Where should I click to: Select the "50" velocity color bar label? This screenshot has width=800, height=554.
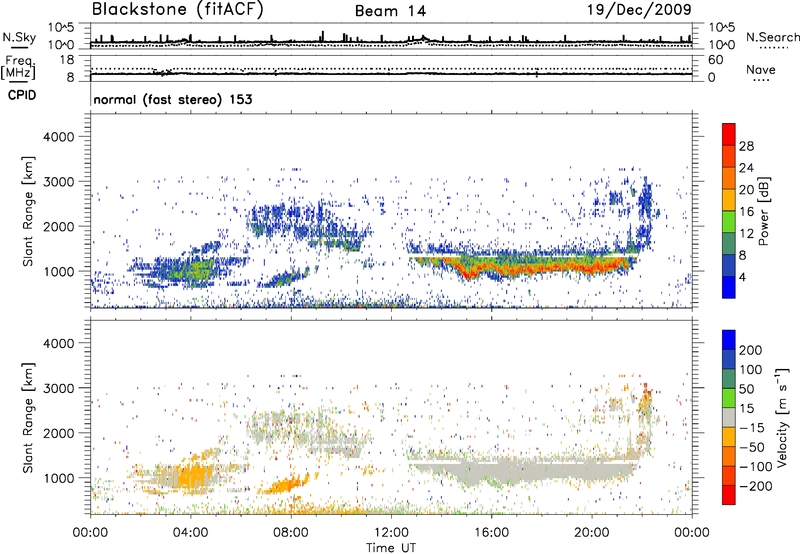pyautogui.click(x=746, y=389)
